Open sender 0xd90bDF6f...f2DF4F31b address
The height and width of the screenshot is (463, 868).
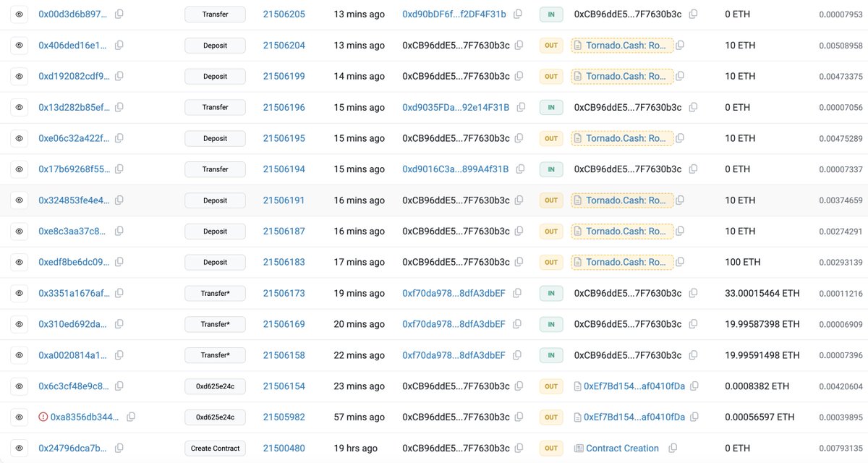454,14
